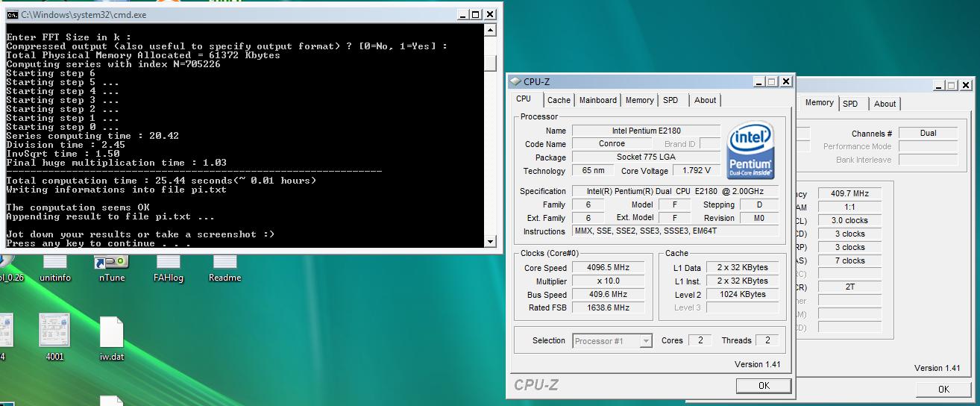Switch to the Cache tab in CPU-Z
This screenshot has width=980, height=406.
(559, 100)
